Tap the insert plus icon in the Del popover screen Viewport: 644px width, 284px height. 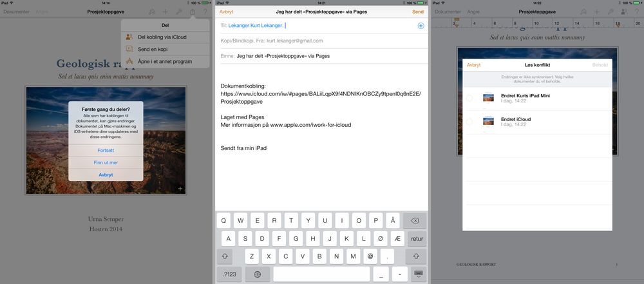[165, 12]
